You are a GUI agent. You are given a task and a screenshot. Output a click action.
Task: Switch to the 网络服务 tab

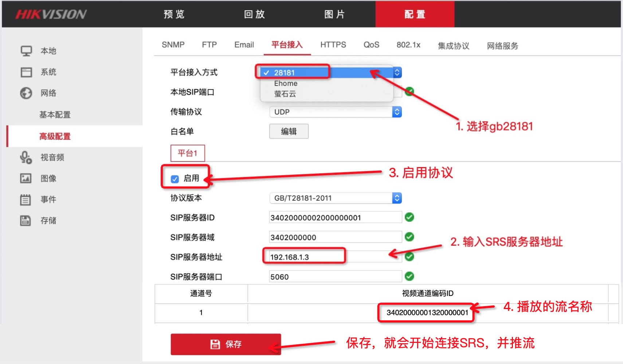(x=503, y=46)
